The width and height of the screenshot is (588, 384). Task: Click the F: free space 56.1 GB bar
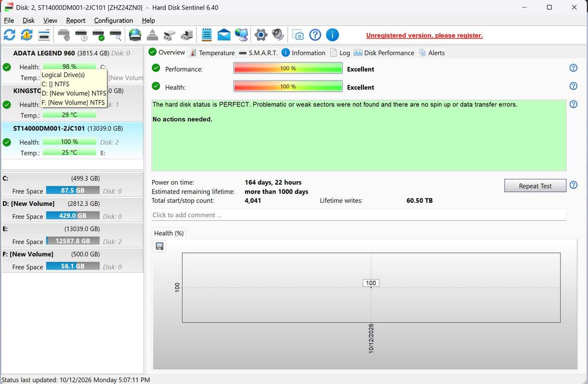coord(73,266)
